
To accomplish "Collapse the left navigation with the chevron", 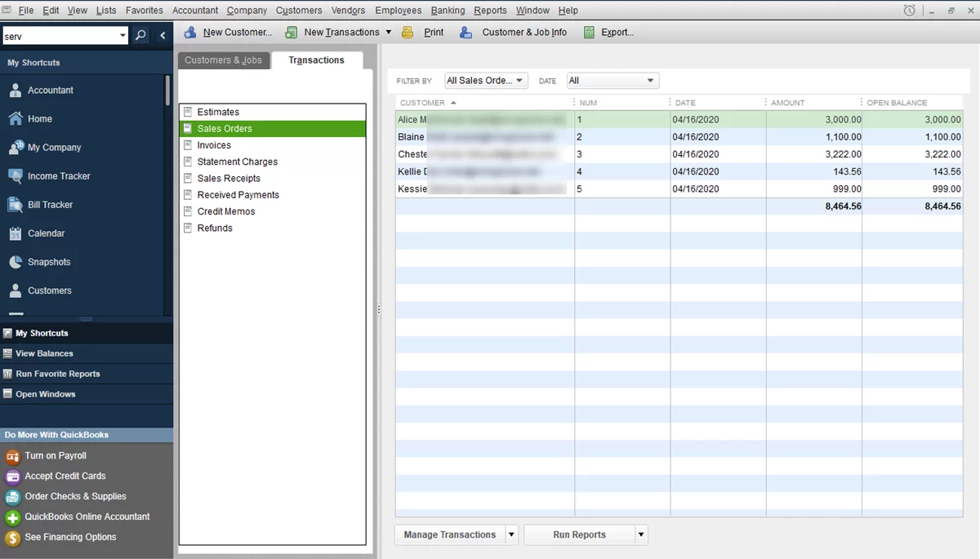I will click(161, 36).
